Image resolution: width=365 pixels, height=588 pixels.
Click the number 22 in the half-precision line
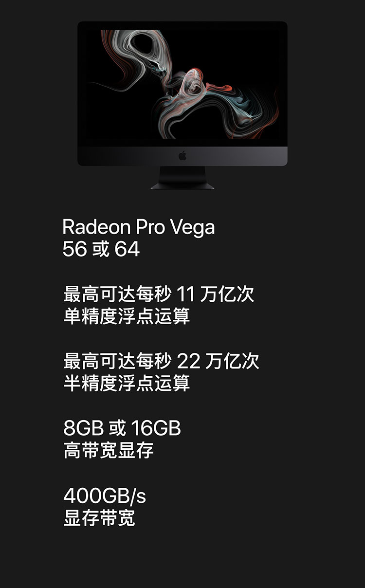tap(188, 362)
